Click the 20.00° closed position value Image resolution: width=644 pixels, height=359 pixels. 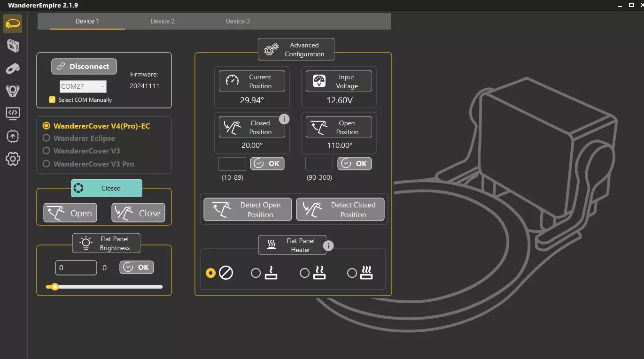click(x=252, y=145)
